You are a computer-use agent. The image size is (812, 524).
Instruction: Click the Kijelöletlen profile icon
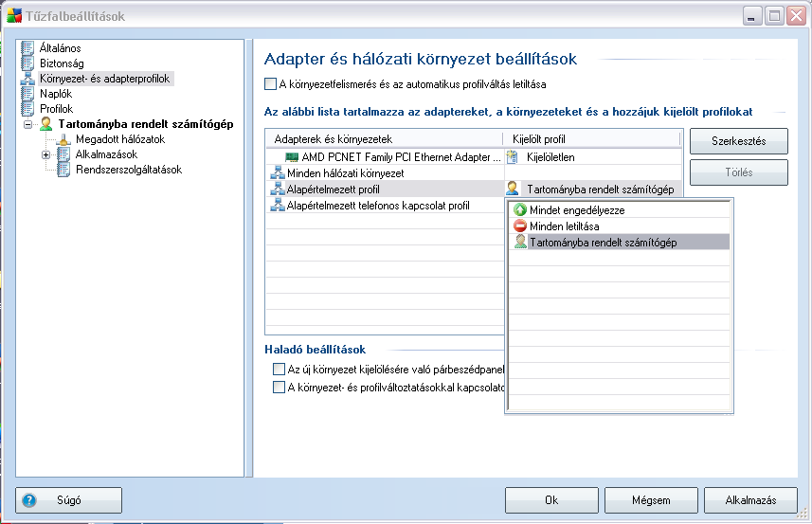click(513, 157)
